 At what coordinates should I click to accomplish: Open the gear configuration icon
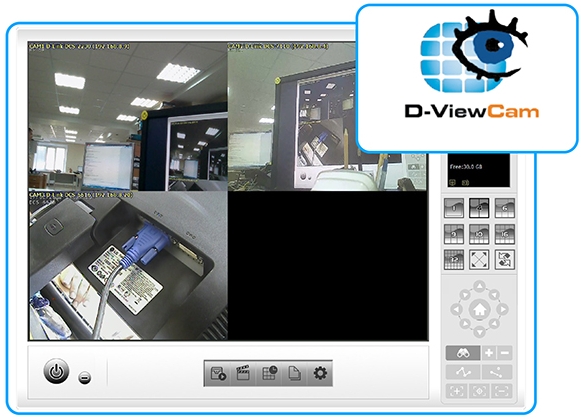[x=320, y=373]
